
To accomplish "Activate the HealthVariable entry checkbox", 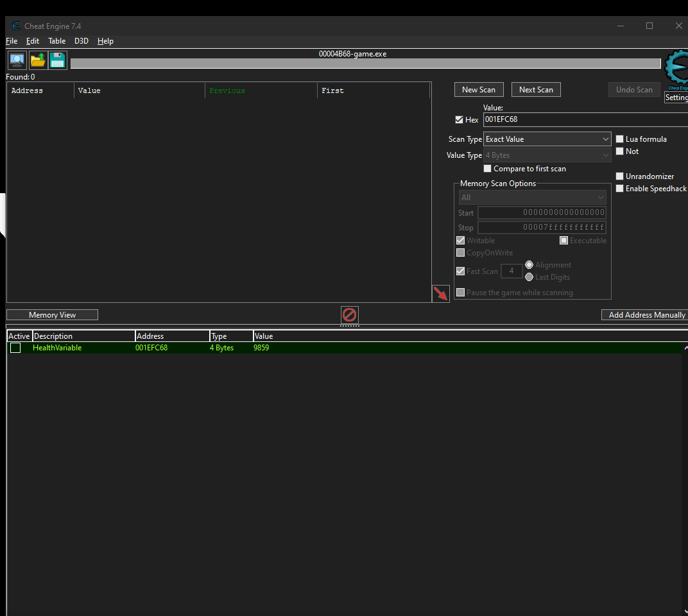I will pos(15,348).
